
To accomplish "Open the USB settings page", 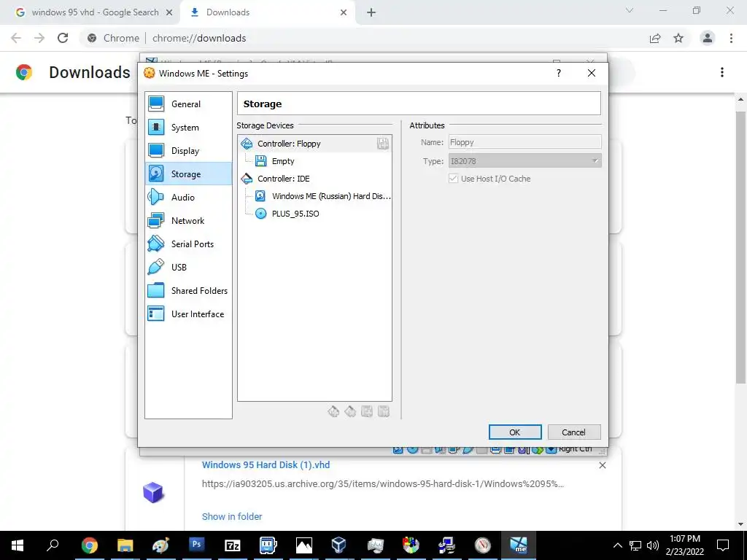I will 188,267.
